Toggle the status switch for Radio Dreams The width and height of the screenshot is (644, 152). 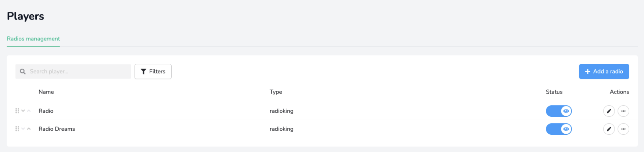click(559, 129)
